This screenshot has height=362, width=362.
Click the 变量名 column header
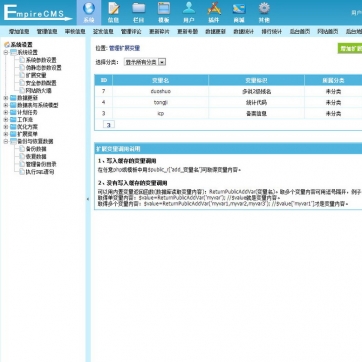(x=161, y=80)
